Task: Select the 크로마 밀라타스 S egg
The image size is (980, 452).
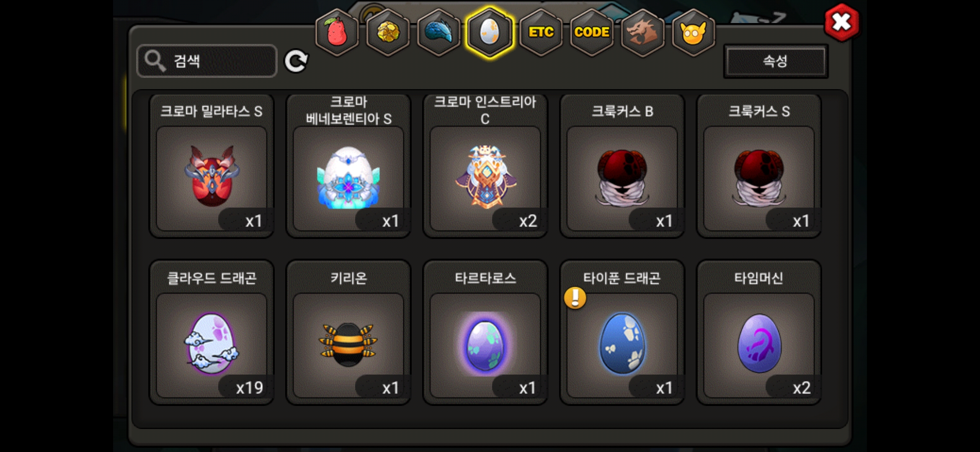Action: pos(211,166)
